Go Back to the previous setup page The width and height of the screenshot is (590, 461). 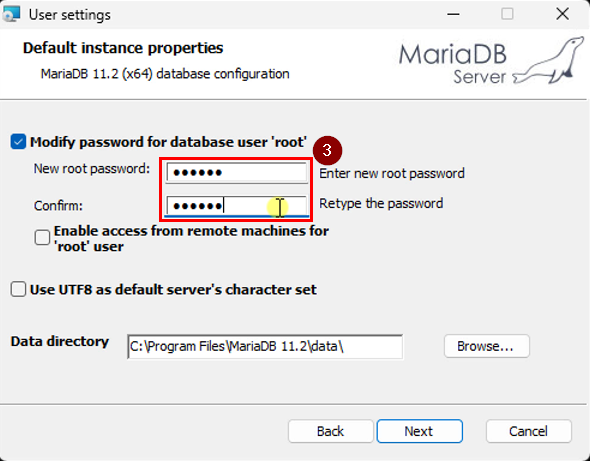coord(330,431)
